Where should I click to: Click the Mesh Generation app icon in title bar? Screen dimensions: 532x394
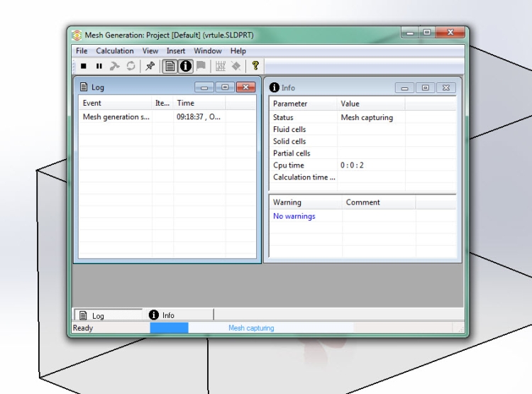pyautogui.click(x=77, y=35)
